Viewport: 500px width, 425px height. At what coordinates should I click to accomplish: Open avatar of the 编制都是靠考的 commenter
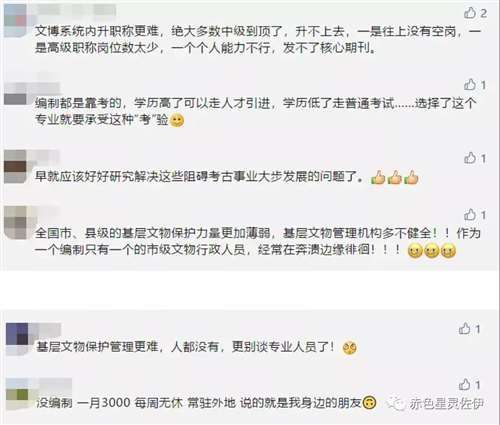(15, 94)
